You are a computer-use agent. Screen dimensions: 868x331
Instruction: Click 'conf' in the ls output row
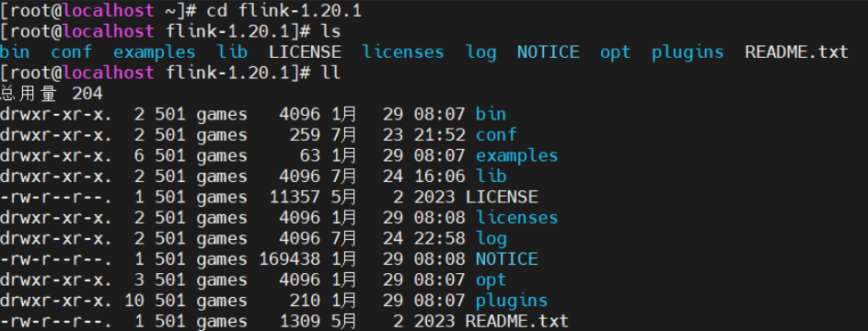click(72, 51)
